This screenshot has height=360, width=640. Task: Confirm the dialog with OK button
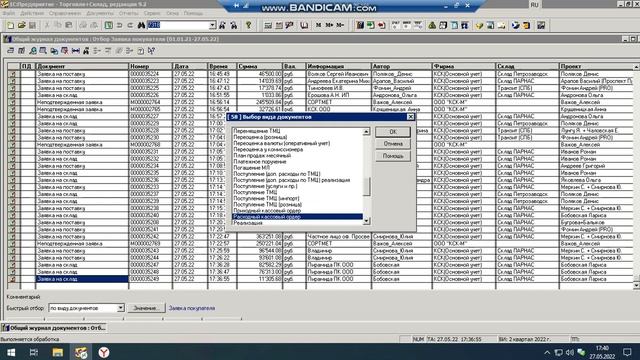[393, 132]
